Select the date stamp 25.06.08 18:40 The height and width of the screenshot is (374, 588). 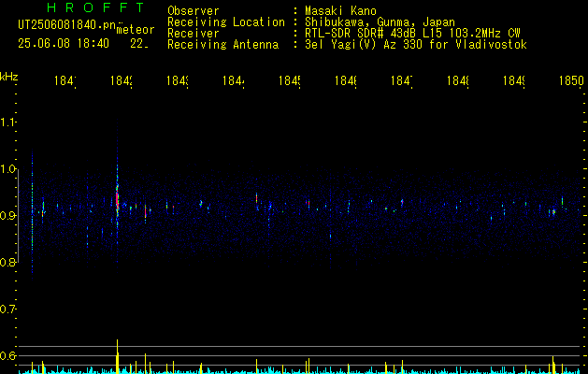coord(64,44)
